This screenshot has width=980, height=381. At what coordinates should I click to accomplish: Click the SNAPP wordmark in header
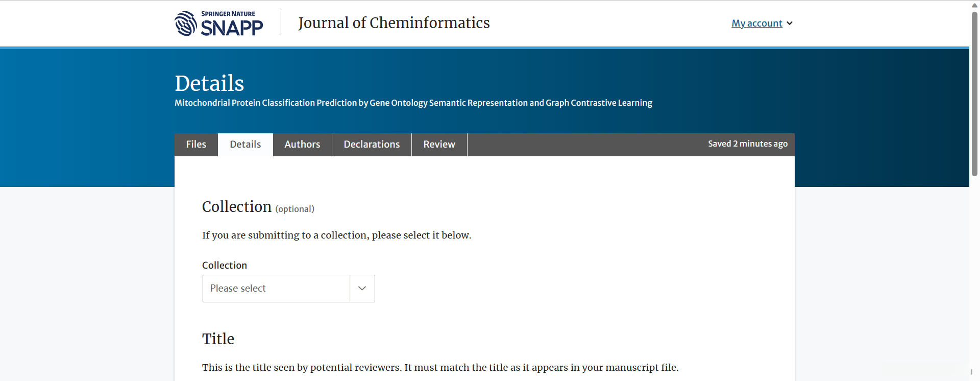[x=232, y=27]
